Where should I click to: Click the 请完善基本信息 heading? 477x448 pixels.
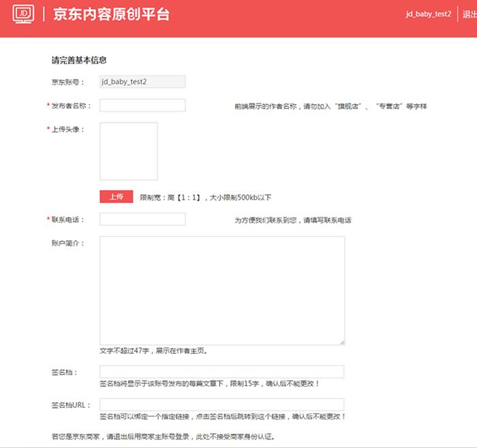pyautogui.click(x=79, y=60)
